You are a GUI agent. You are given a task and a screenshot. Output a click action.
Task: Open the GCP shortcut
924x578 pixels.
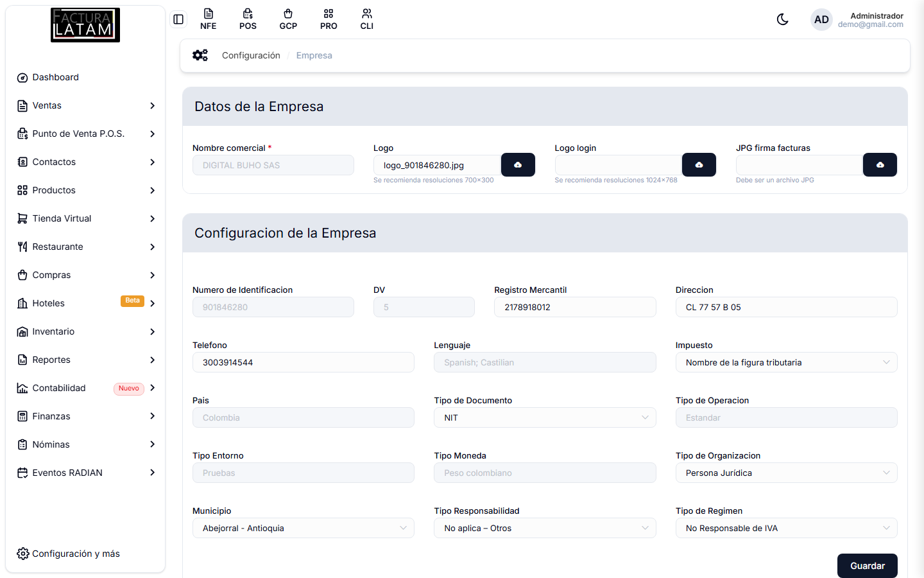tap(288, 19)
